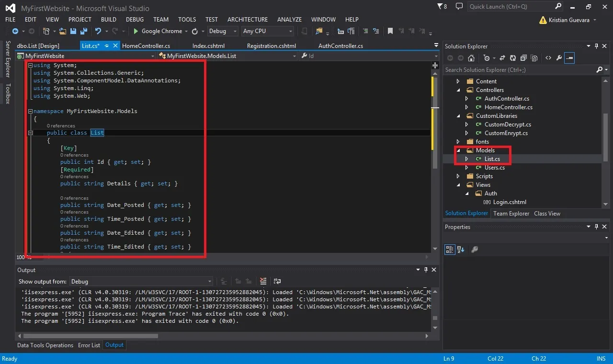Screen dimensions: 613x364
Task: Start debugging with the green play icon
Action: (x=136, y=31)
